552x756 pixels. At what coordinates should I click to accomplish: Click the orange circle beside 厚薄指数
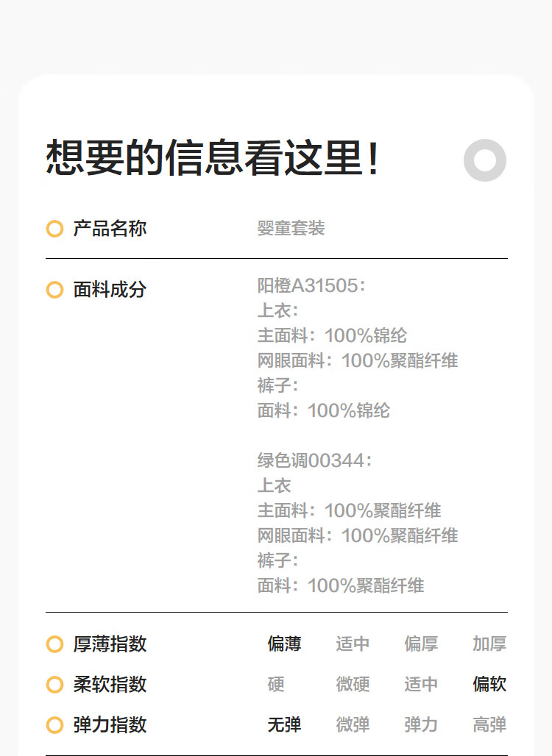pyautogui.click(x=54, y=644)
